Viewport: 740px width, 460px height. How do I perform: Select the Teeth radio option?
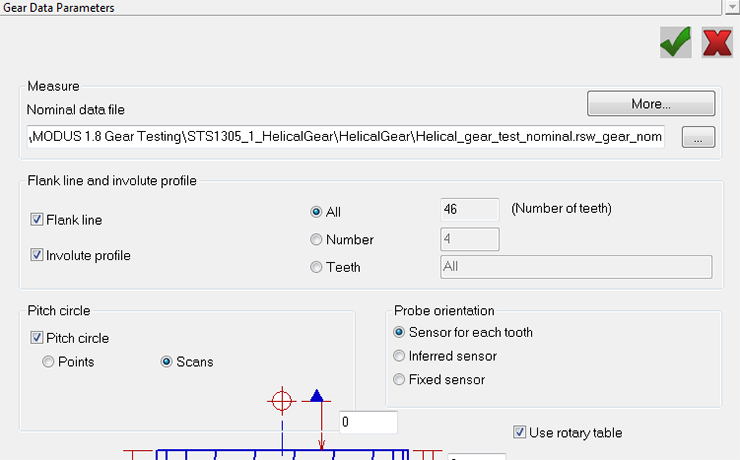pos(317,267)
